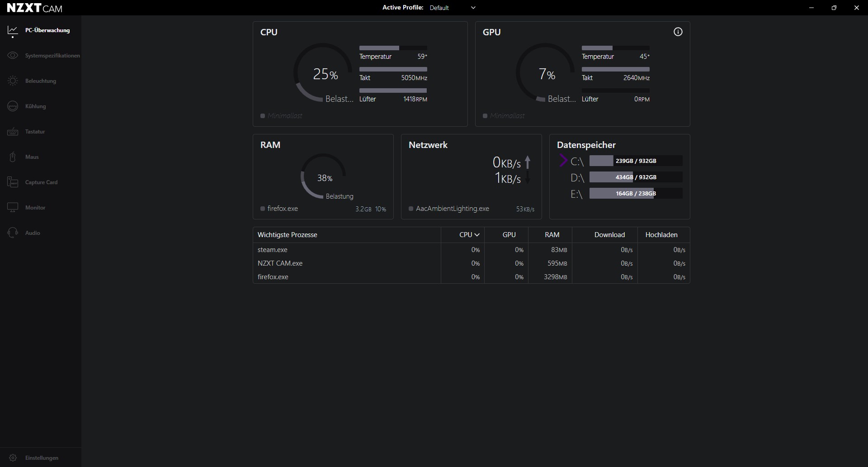This screenshot has height=467, width=868.
Task: Sort processes by CPU column arrow
Action: 477,235
